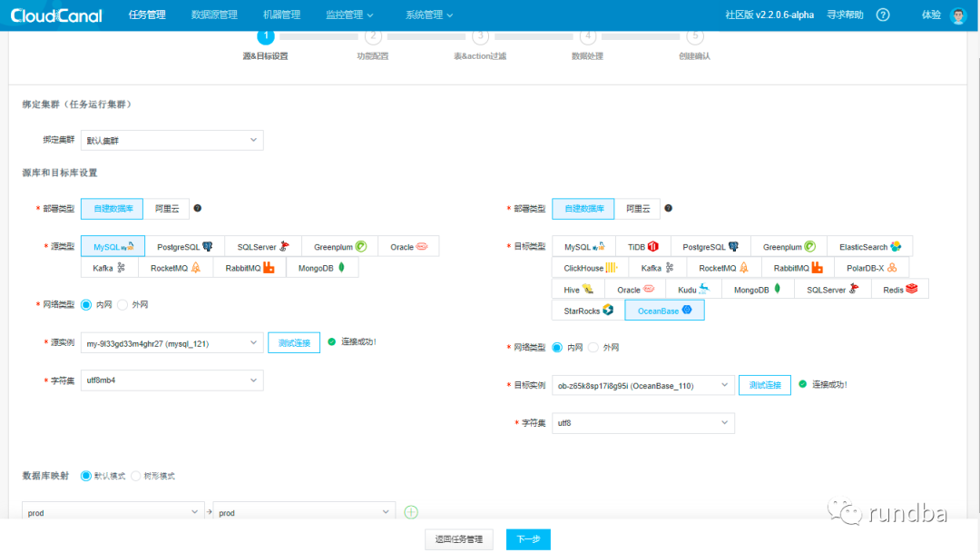Image resolution: width=980 pixels, height=553 pixels.
Task: Open the 绑定集群 默认集群 dropdown
Action: [x=171, y=140]
